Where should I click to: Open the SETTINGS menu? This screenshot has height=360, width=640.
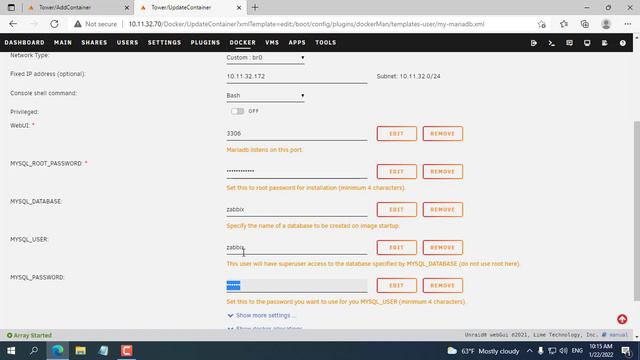pos(164,42)
